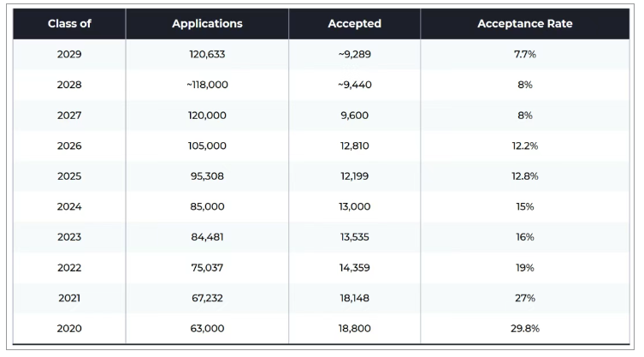Viewport: 644px width, 357px height.
Task: Select the ~118,000 applications cell
Action: [x=207, y=85]
